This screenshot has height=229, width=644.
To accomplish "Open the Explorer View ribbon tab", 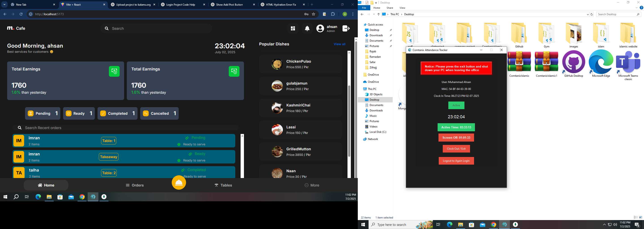I will 402,8.
